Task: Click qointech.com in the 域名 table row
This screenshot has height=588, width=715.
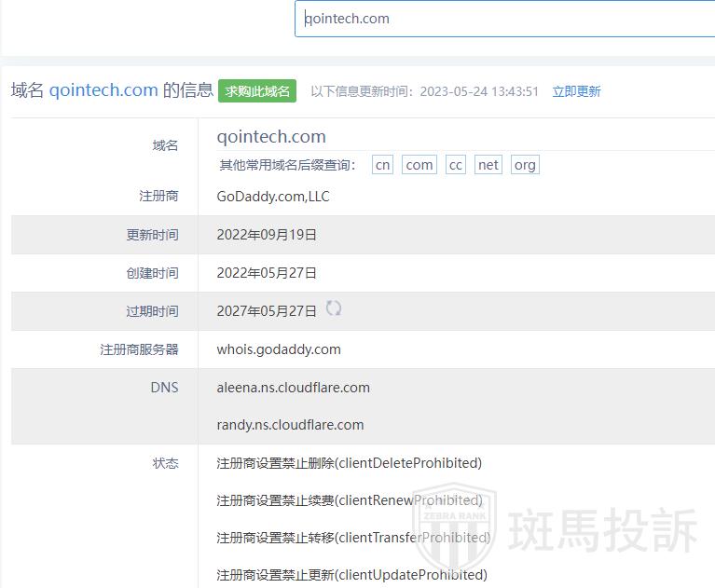Action: coord(271,137)
